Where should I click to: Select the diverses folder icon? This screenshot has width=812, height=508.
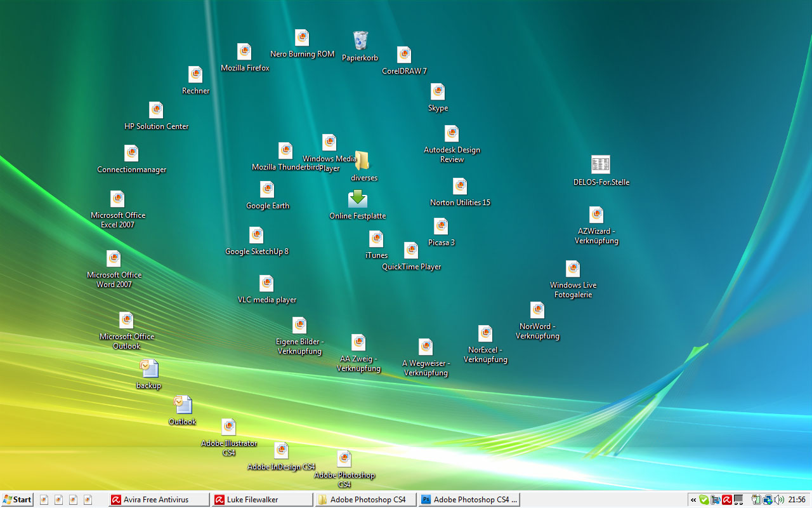tap(362, 161)
